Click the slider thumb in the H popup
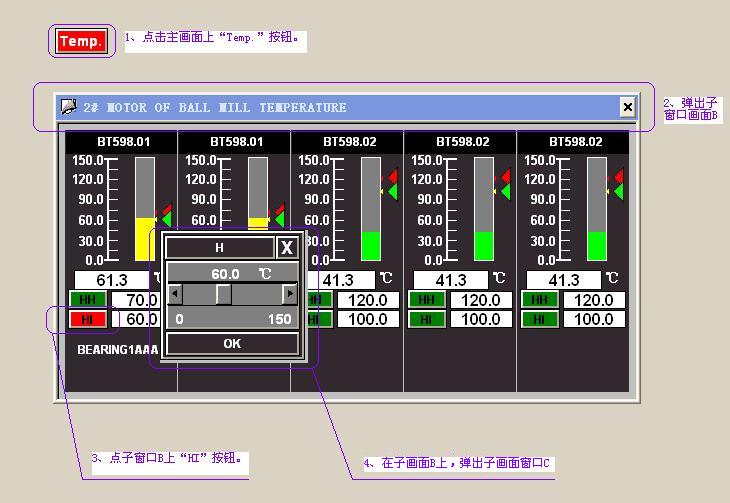This screenshot has height=503, width=730. pos(224,294)
